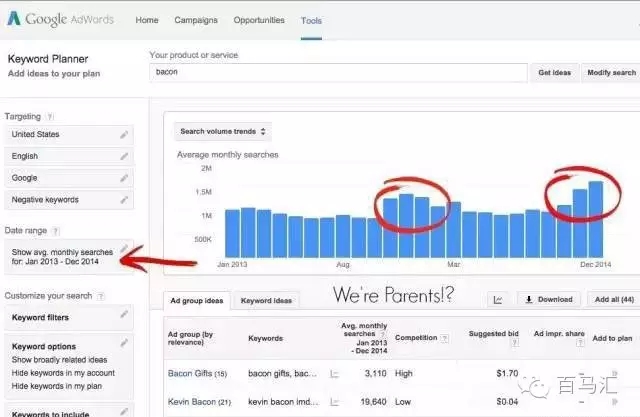Viewport: 640px width, 417px height.
Task: Edit the Google network setting
Action: 124,178
